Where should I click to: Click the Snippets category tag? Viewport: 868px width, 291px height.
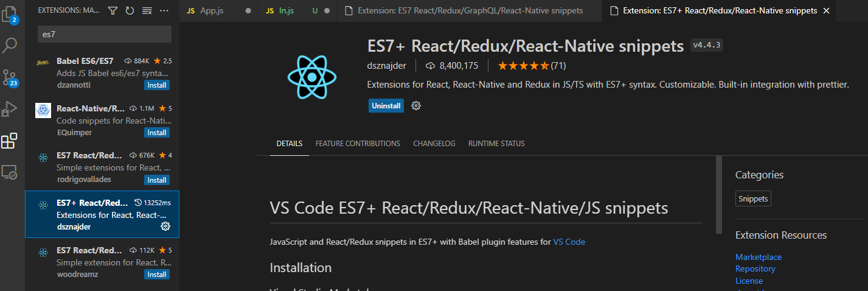click(753, 198)
